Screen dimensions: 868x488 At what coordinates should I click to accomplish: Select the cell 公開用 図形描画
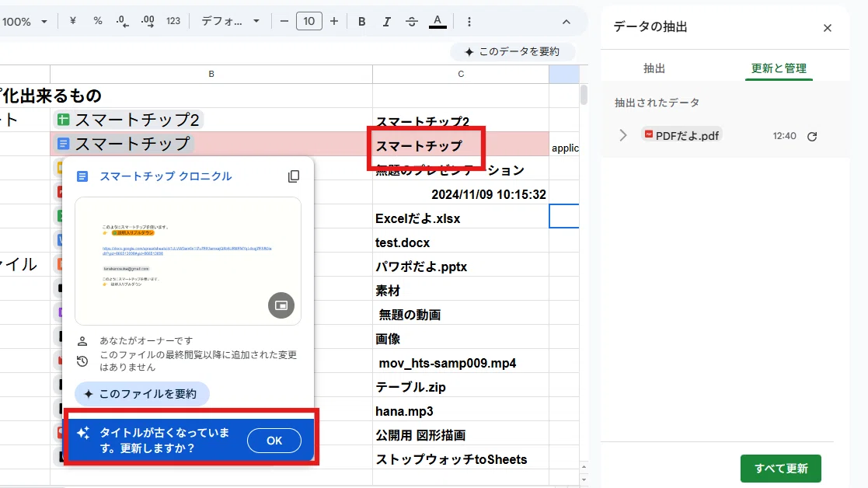click(x=461, y=435)
